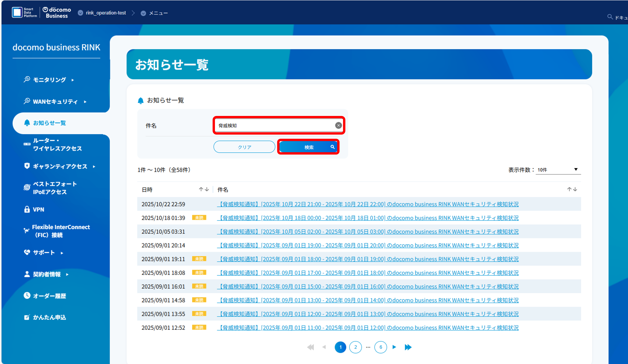Select the 契約者情報 menu item
The image size is (628, 364).
(47, 274)
